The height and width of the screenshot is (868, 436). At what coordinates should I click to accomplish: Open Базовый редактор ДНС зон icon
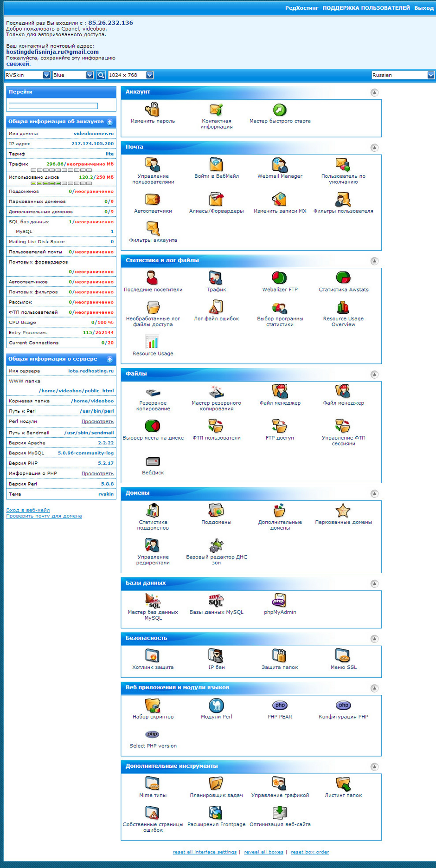[x=216, y=545]
